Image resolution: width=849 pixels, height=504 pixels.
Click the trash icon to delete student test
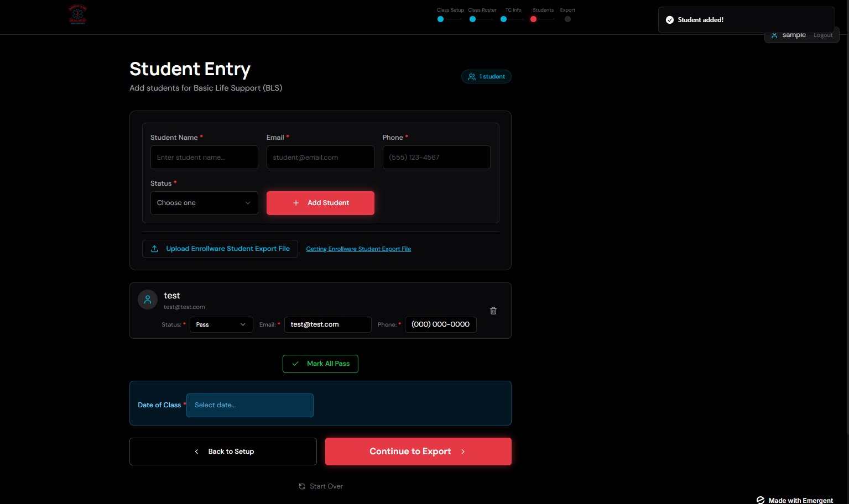(493, 311)
